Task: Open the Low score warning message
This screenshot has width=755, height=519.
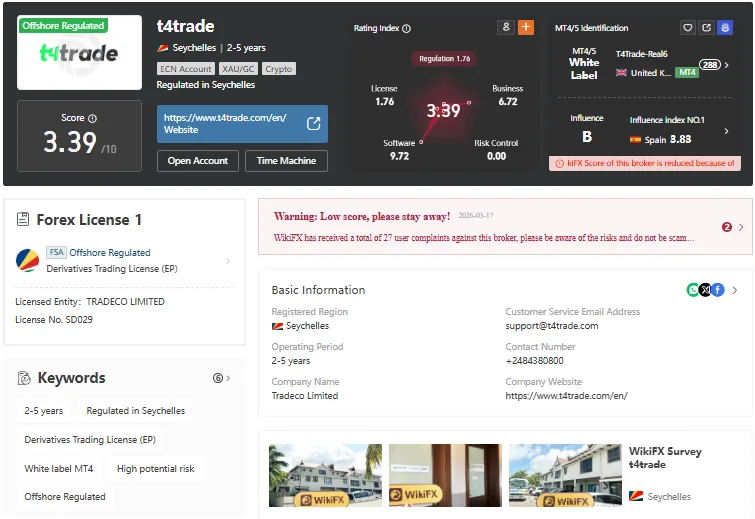Action: tap(362, 217)
